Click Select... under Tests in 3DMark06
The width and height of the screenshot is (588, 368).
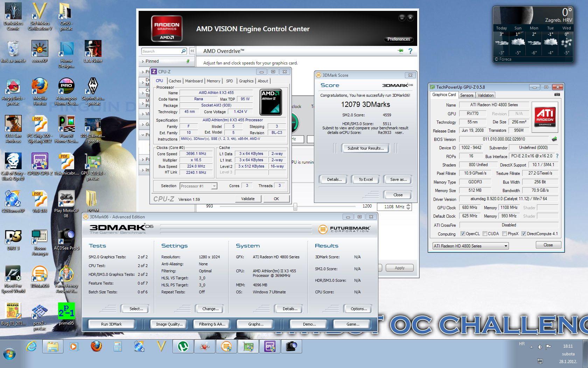click(x=136, y=309)
